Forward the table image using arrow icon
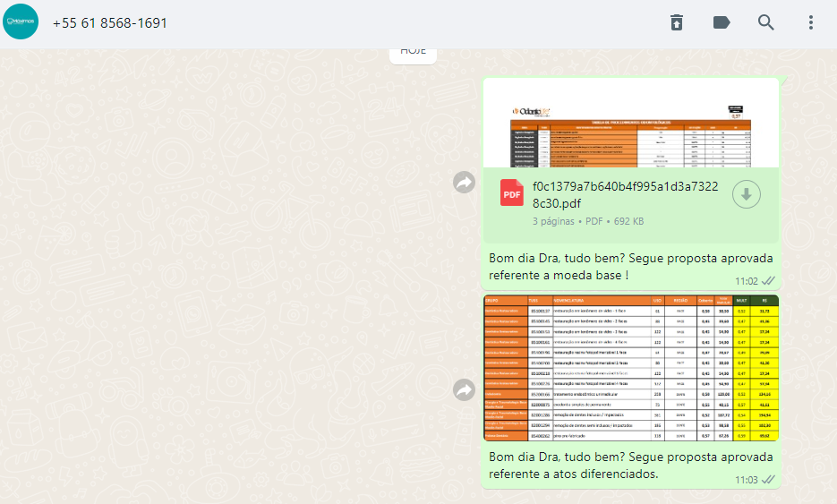 pyautogui.click(x=464, y=389)
